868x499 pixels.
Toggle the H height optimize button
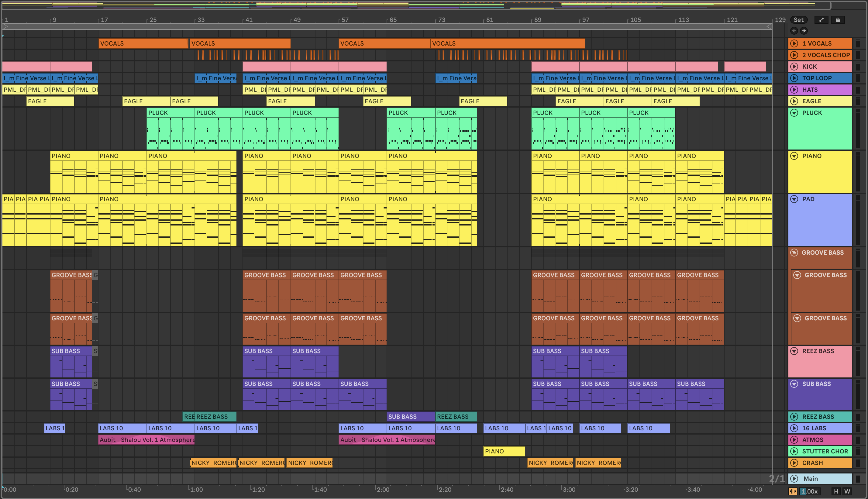tap(836, 491)
